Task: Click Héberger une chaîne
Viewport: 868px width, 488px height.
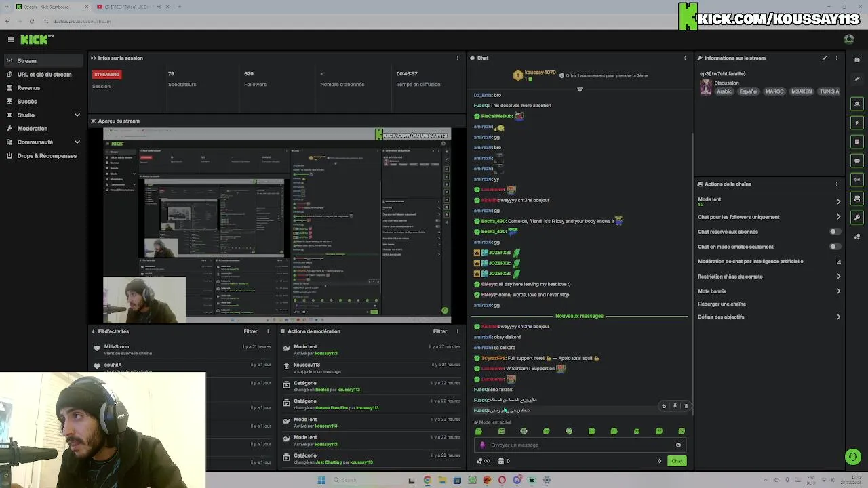Action: [x=722, y=304]
